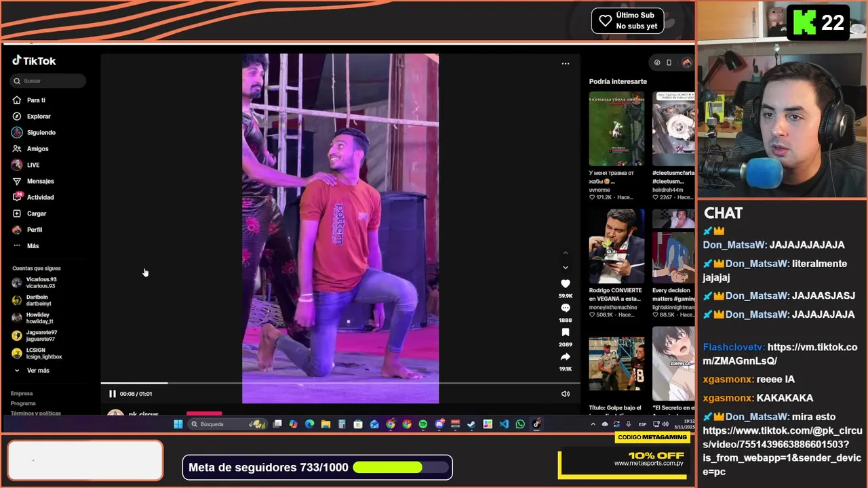868x488 pixels.
Task: Seek on the video progress bar
Action: click(340, 384)
